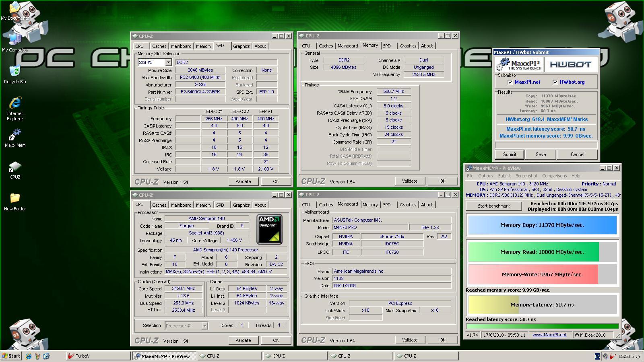This screenshot has width=644, height=362.
Task: Click Save button in HWbot Submit dialog
Action: point(541,154)
